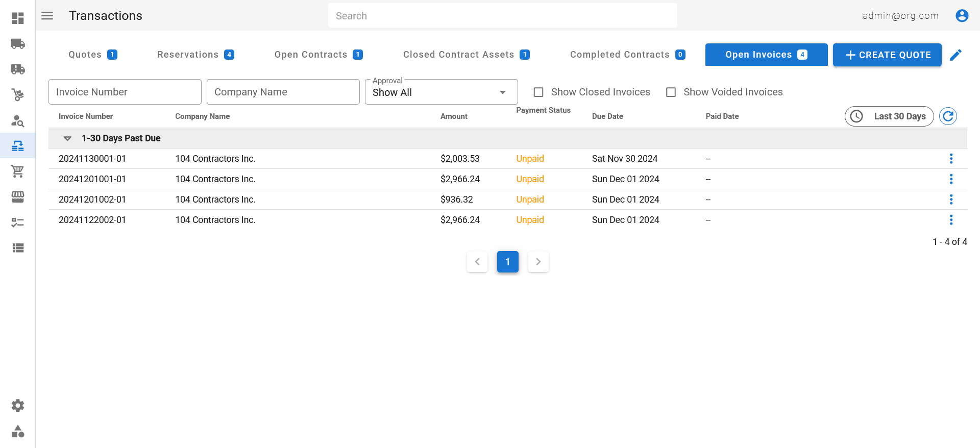This screenshot has width=980, height=448.
Task: Open the person search sidebar icon
Action: pyautogui.click(x=18, y=121)
